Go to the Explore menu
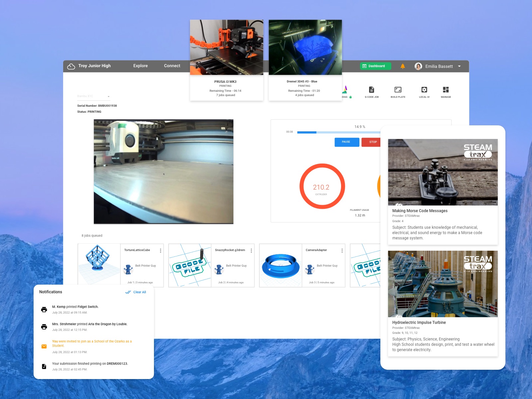 (140, 66)
